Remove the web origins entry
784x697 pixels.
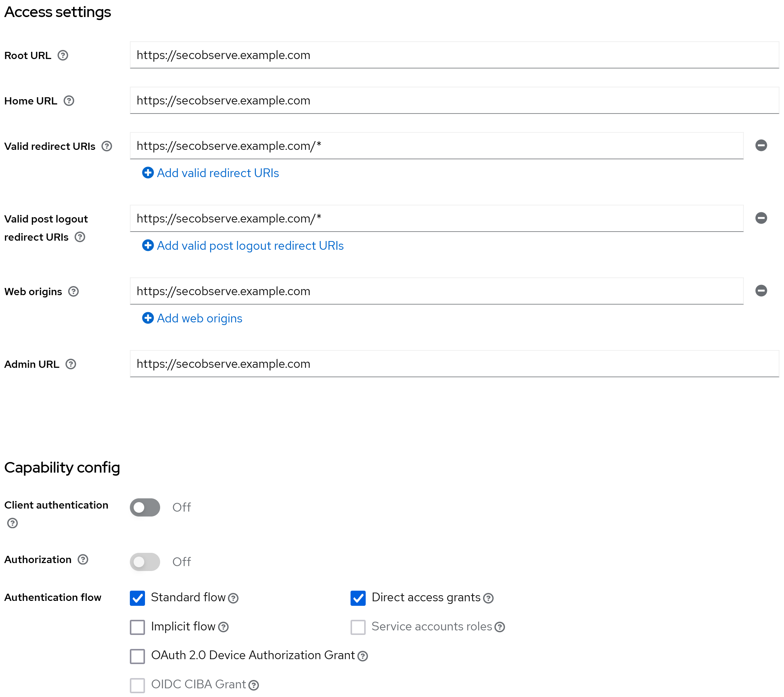tap(761, 291)
